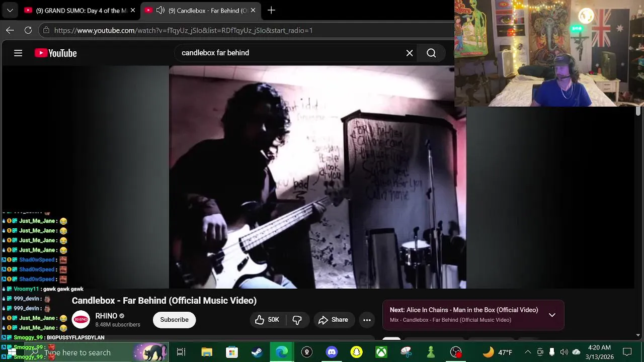644x362 pixels.
Task: Open a new browser tab
Action: tap(271, 10)
